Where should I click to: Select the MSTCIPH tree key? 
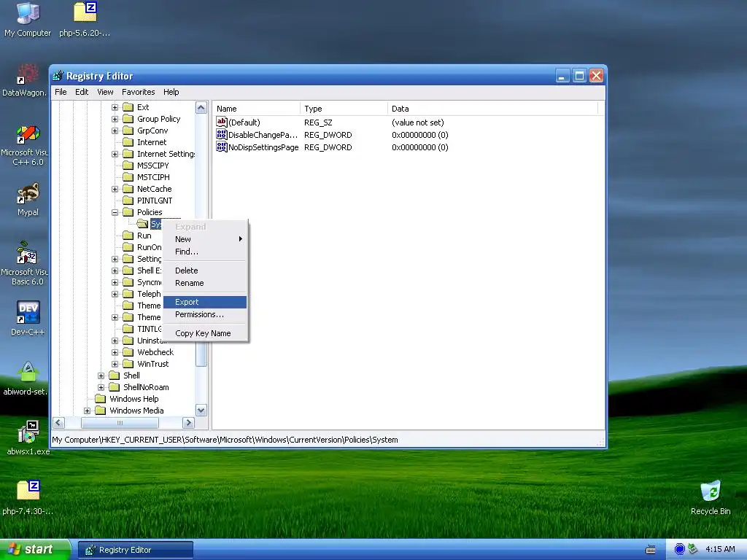click(153, 177)
